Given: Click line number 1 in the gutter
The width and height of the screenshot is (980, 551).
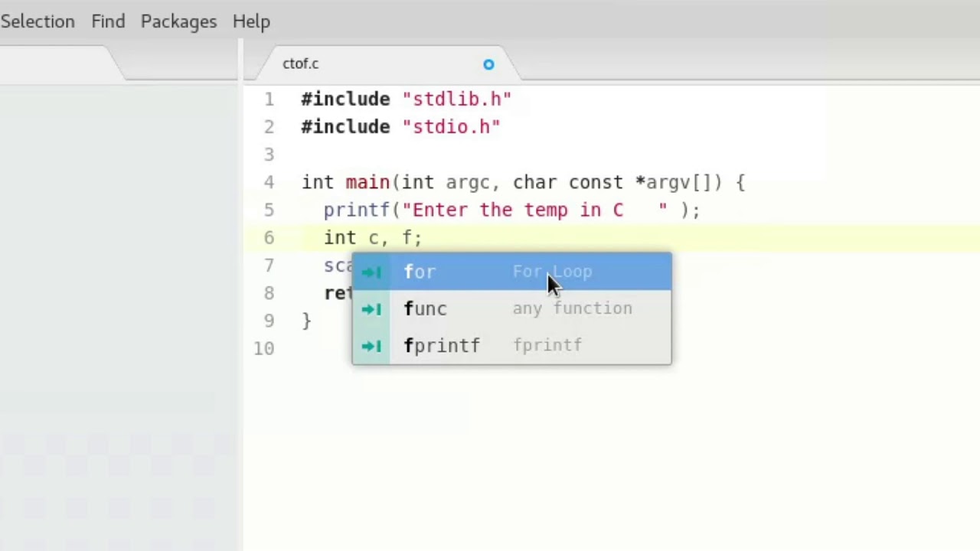Looking at the screenshot, I should [x=269, y=99].
